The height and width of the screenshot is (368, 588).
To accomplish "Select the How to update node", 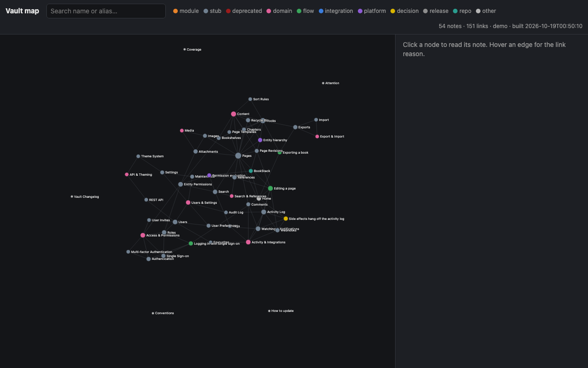I will [269, 311].
